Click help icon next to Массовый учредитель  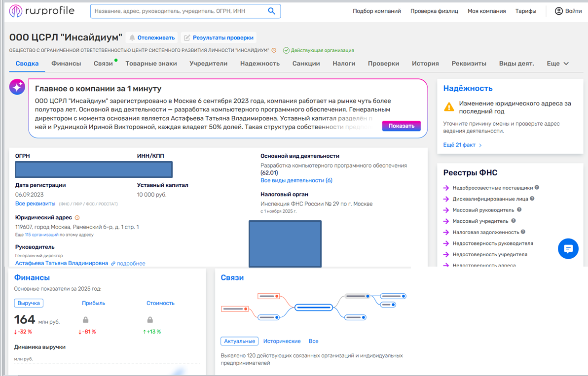pyautogui.click(x=514, y=221)
